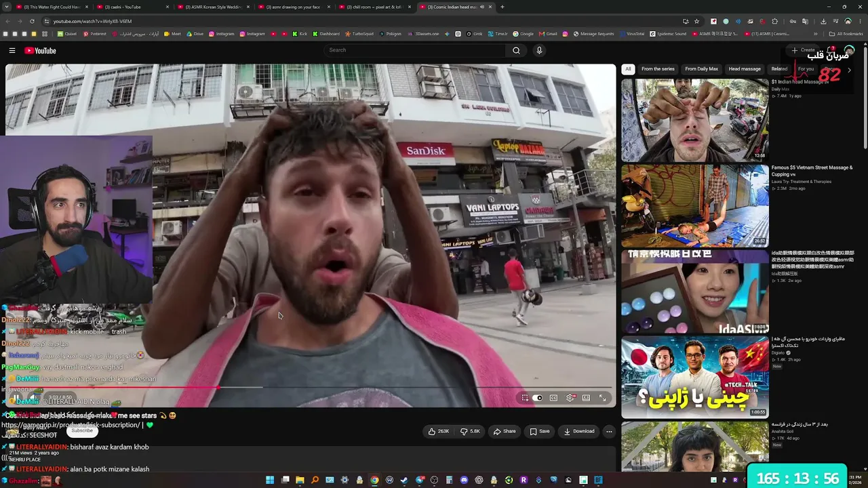This screenshot has width=868, height=488.
Task: Open the browser three-dot menu
Action: (x=860, y=21)
